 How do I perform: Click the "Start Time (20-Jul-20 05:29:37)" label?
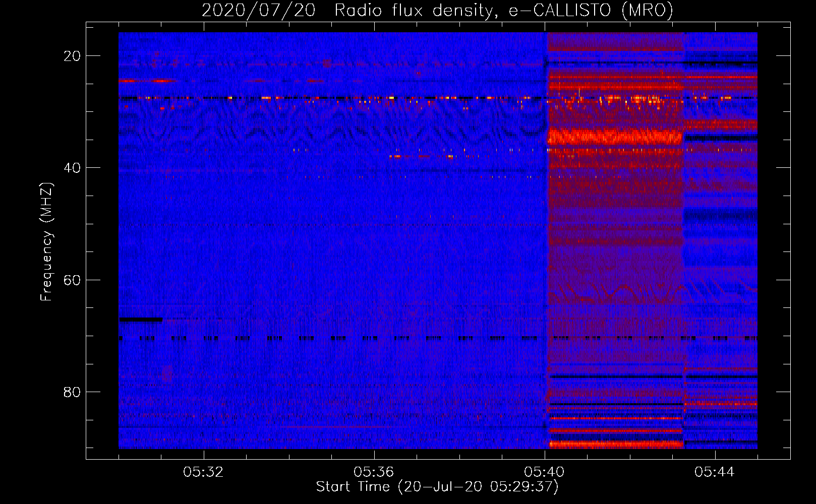[x=437, y=487]
